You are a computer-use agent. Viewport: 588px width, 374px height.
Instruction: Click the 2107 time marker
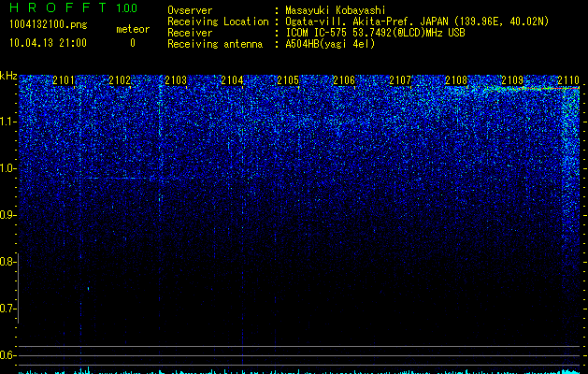point(400,80)
